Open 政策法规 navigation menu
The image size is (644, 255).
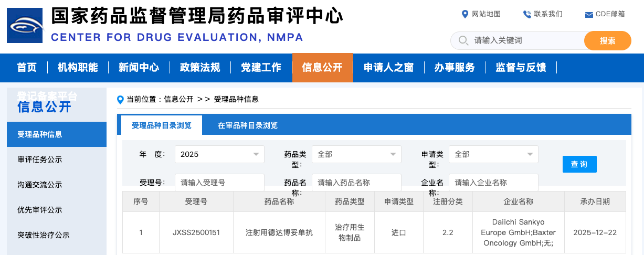[x=200, y=68]
